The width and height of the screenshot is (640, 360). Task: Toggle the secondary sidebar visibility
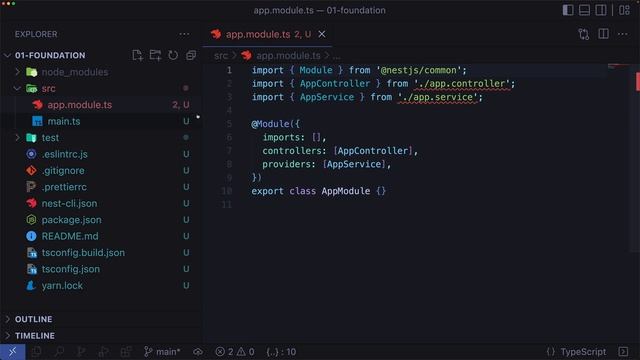click(601, 10)
